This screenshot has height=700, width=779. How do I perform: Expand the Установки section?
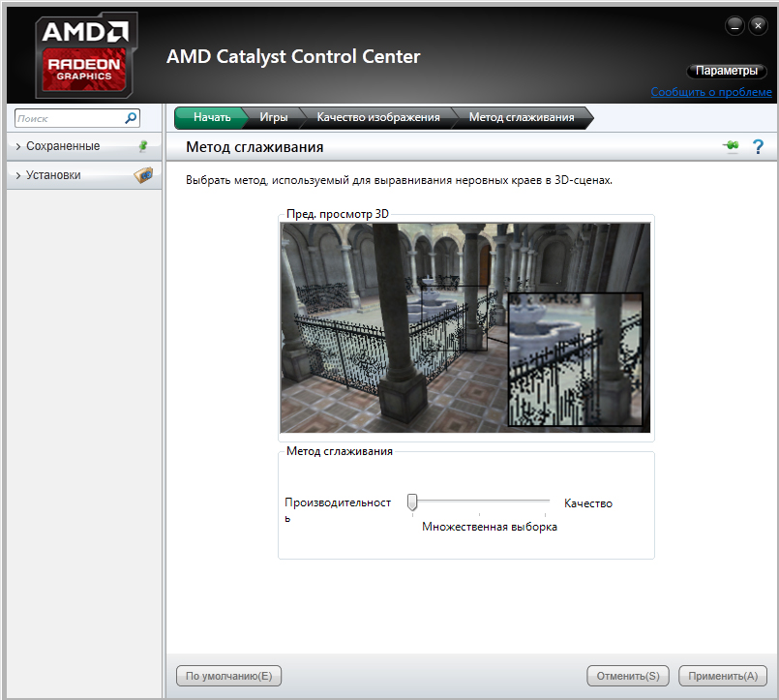pos(84,175)
